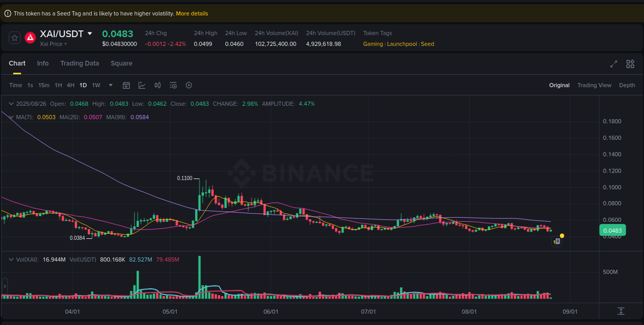644x325 pixels.
Task: Click the scroll-to-latest-candle icon below price axis
Action: (621, 311)
